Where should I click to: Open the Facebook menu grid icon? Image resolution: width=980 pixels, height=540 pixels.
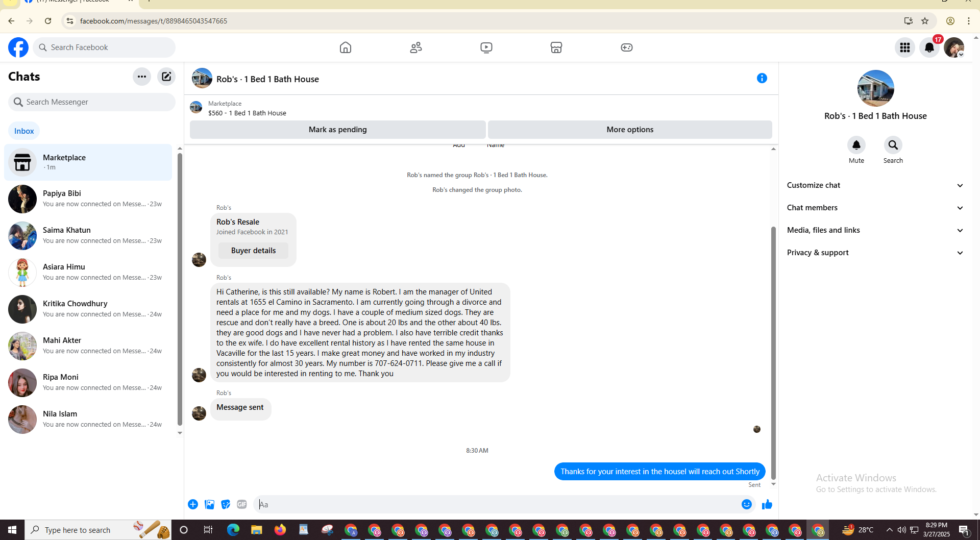(905, 47)
